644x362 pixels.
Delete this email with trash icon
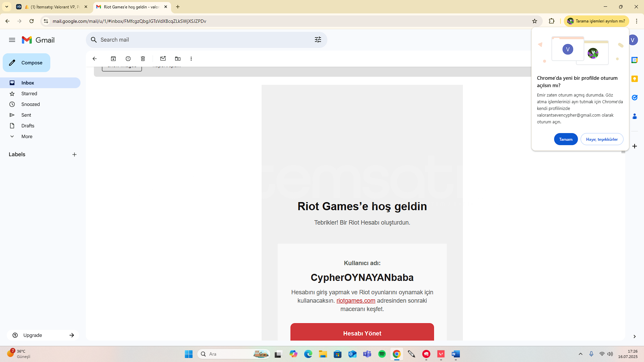[x=143, y=59]
